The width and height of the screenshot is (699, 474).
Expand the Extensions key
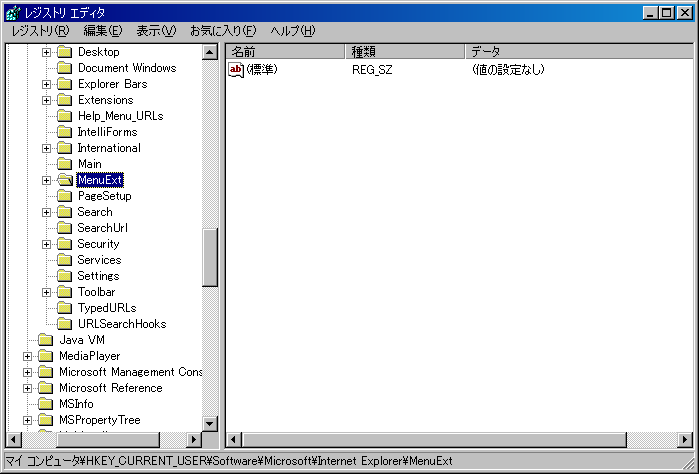[x=46, y=100]
